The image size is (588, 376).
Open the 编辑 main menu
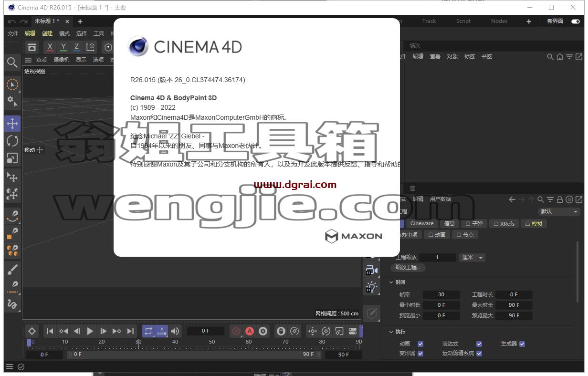click(x=30, y=33)
